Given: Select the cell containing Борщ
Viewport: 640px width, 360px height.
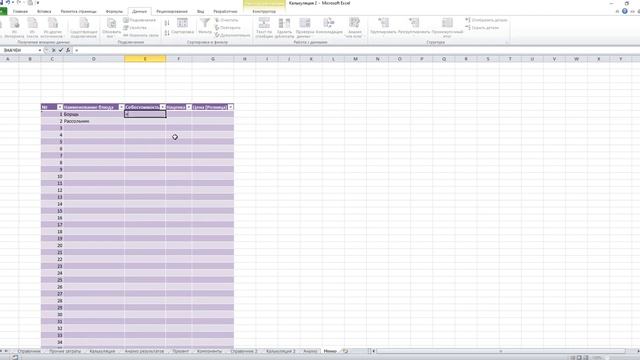Looking at the screenshot, I should (93, 114).
